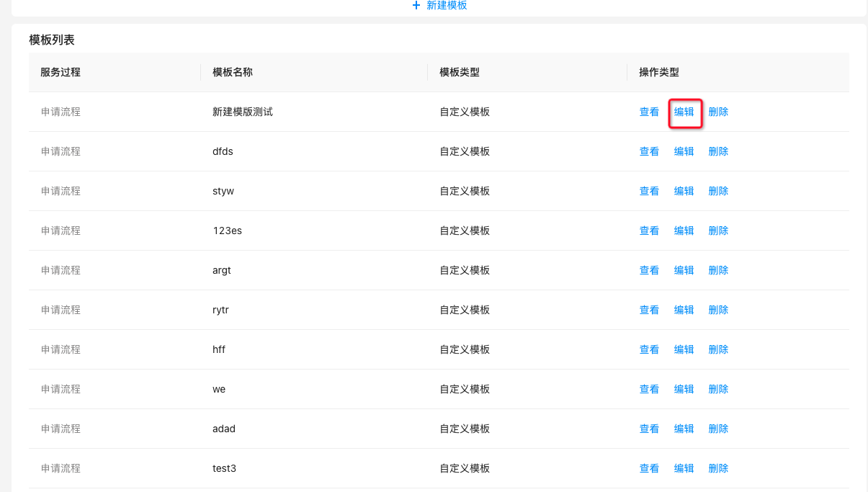Edit the 新建模版测试 template

[x=684, y=112]
